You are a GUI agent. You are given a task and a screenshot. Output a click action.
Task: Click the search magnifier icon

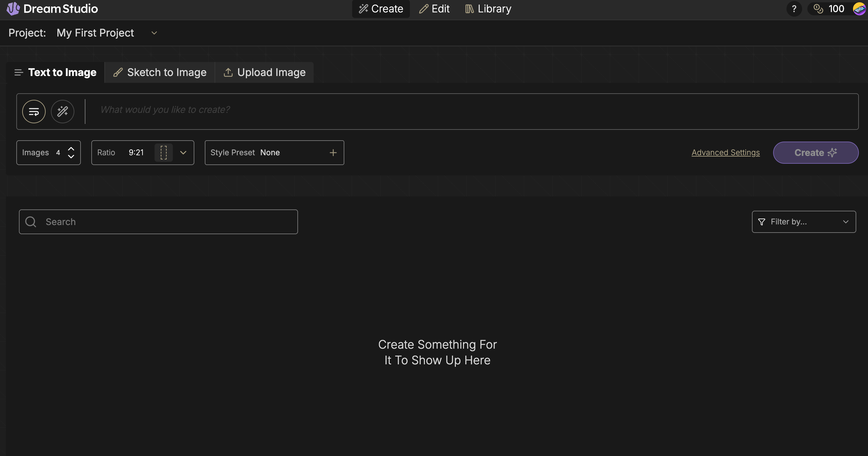tap(31, 221)
